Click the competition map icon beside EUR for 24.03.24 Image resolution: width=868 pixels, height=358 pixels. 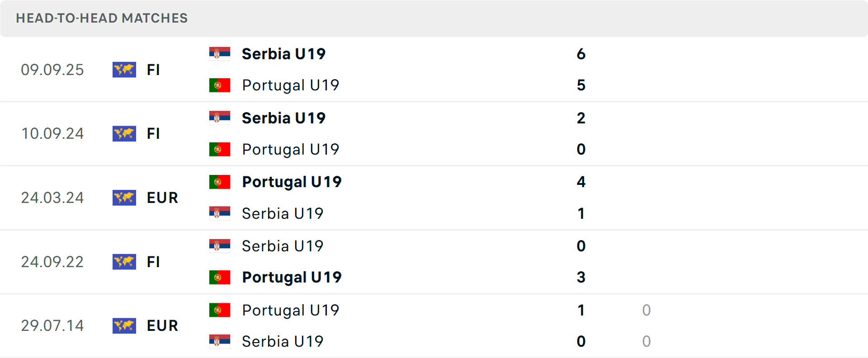[124, 198]
